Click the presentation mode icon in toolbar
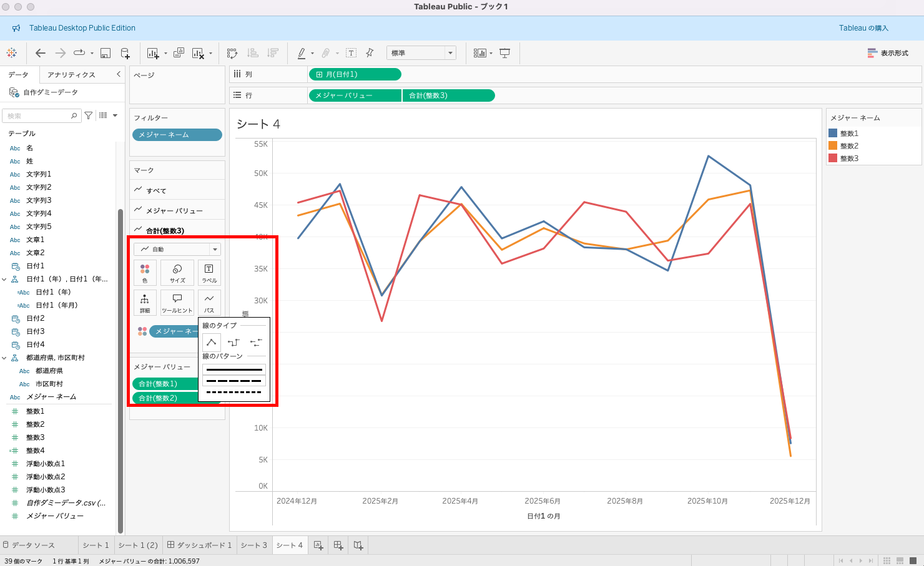924x566 pixels. click(505, 53)
